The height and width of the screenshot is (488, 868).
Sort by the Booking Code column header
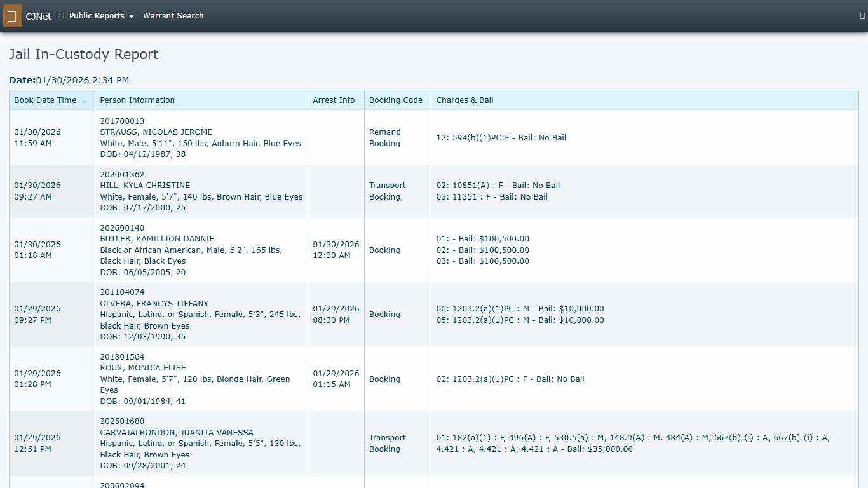pos(395,100)
